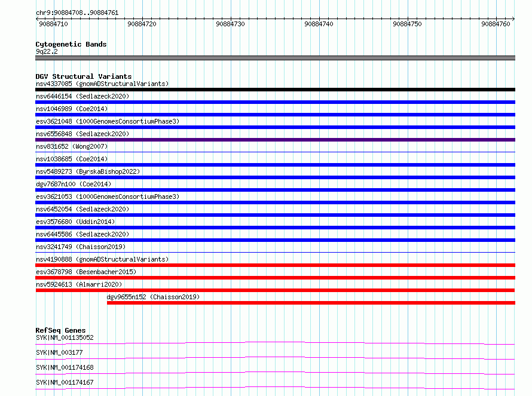Click the shorter red dgv9655n152 bar
Screen dimensions: 532x396
click(311, 303)
